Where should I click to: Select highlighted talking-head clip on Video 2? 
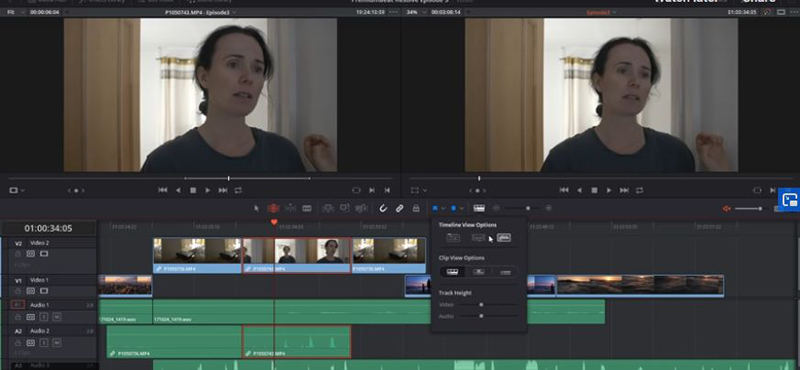pos(296,255)
